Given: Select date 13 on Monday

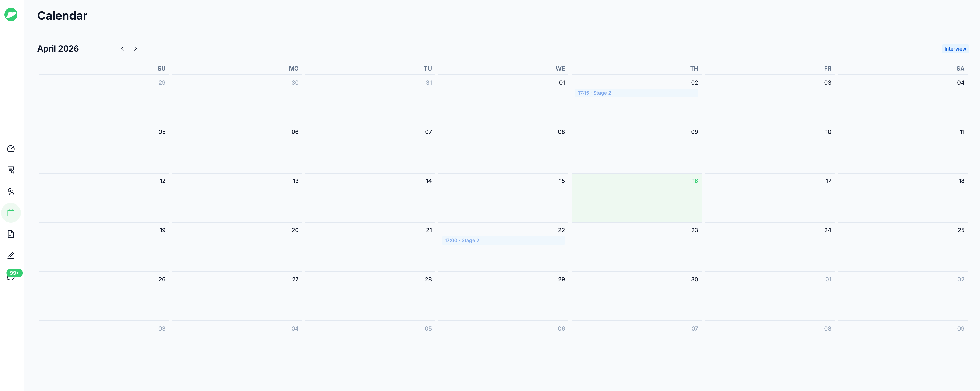Looking at the screenshot, I should click(295, 181).
